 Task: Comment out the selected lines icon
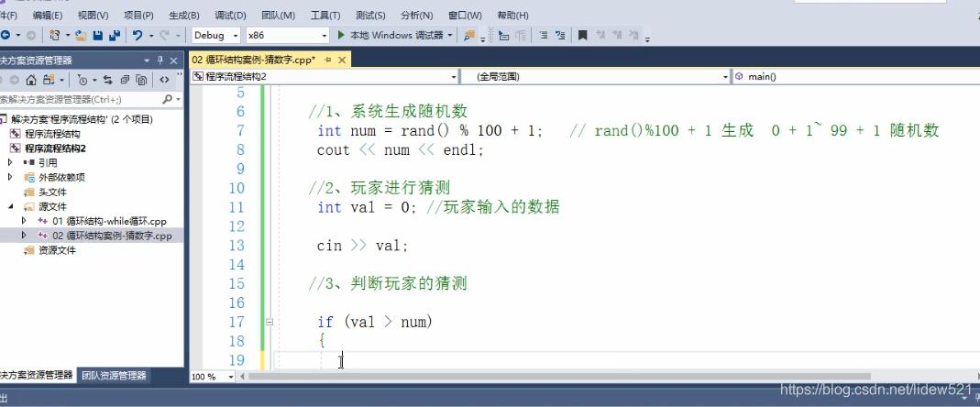543,36
